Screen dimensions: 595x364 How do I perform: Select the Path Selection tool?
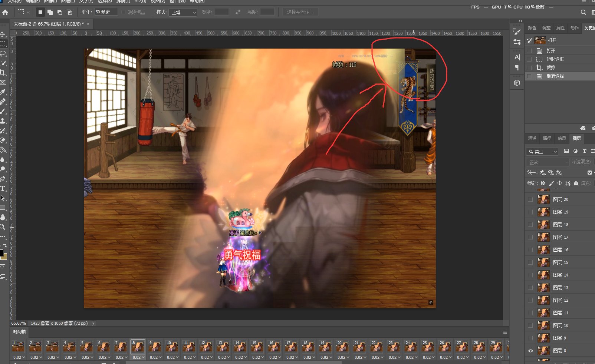pyautogui.click(x=3, y=198)
